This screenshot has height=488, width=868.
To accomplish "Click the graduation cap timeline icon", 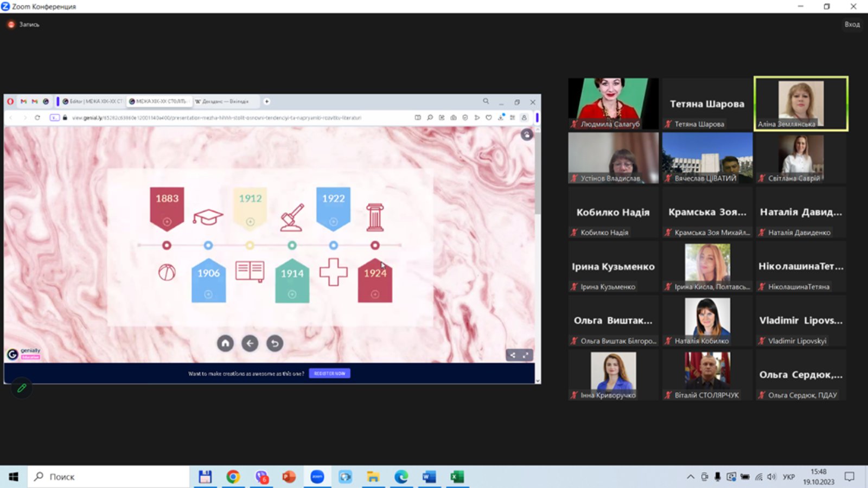I will [x=208, y=217].
